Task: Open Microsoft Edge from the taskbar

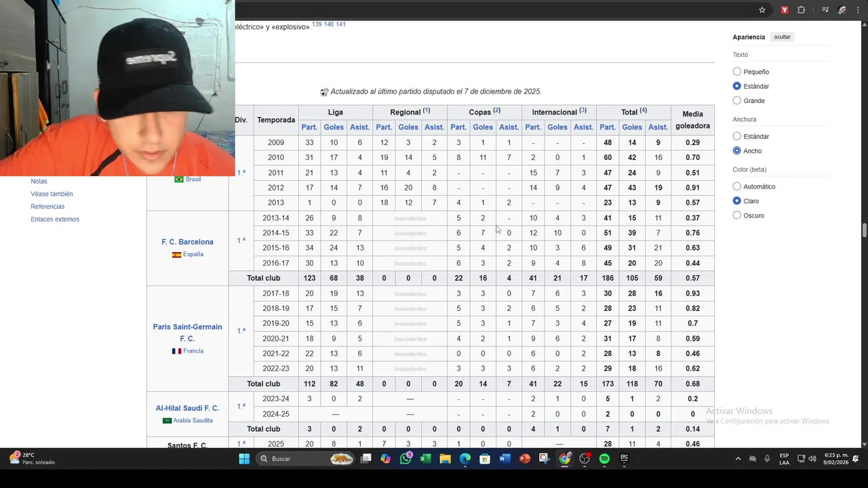Action: click(465, 459)
